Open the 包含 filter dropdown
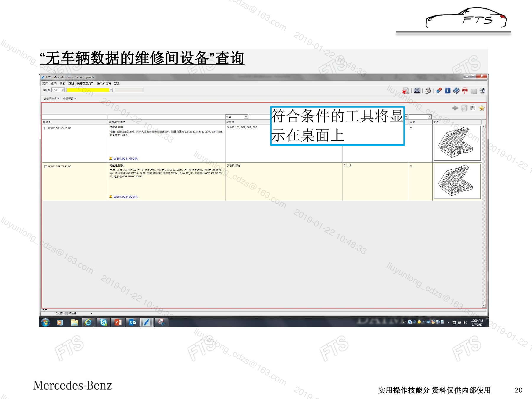Screen dimensions: 532x399 coord(246,117)
